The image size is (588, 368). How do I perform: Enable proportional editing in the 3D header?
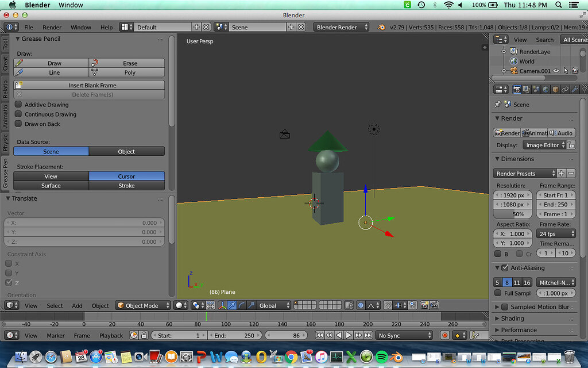click(361, 305)
